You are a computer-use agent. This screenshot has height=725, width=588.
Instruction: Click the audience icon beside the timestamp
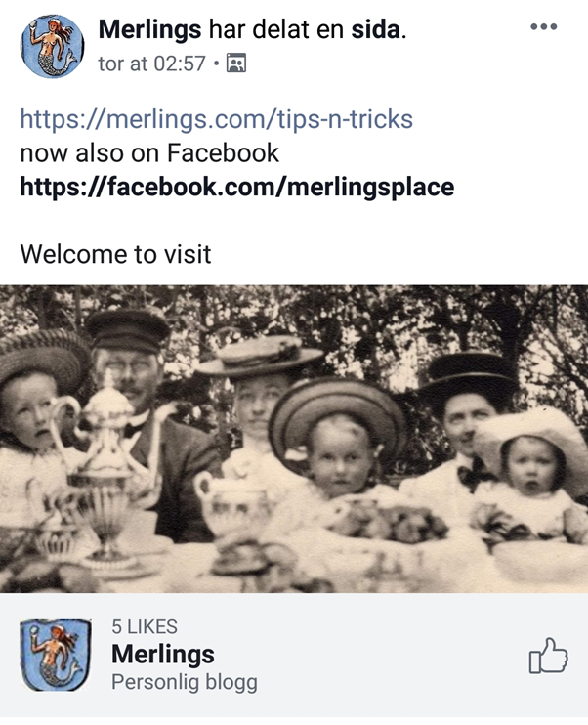pyautogui.click(x=236, y=64)
